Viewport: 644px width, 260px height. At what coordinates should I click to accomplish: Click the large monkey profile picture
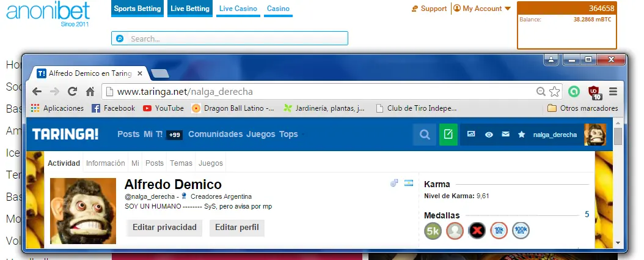click(83, 211)
